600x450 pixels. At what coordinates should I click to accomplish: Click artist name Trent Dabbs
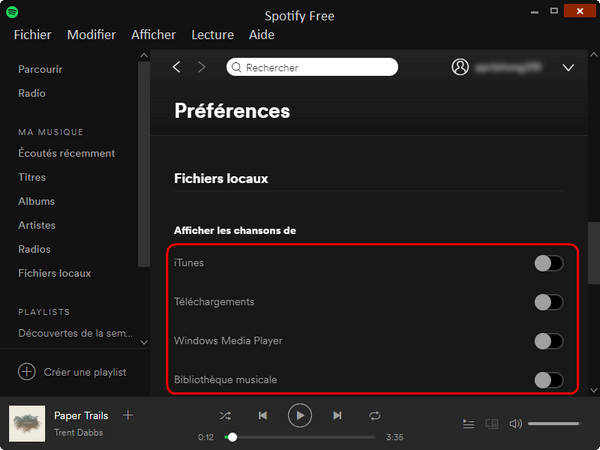(78, 432)
